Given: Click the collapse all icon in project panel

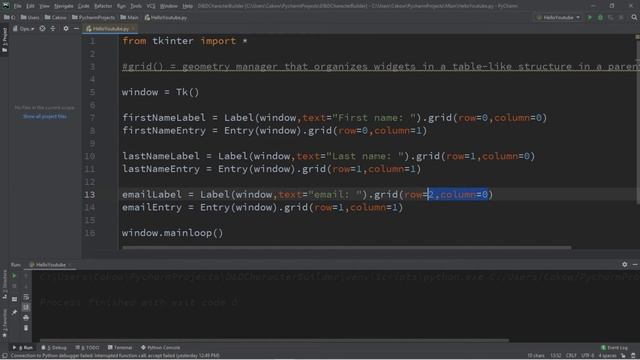Looking at the screenshot, I should click(x=53, y=29).
